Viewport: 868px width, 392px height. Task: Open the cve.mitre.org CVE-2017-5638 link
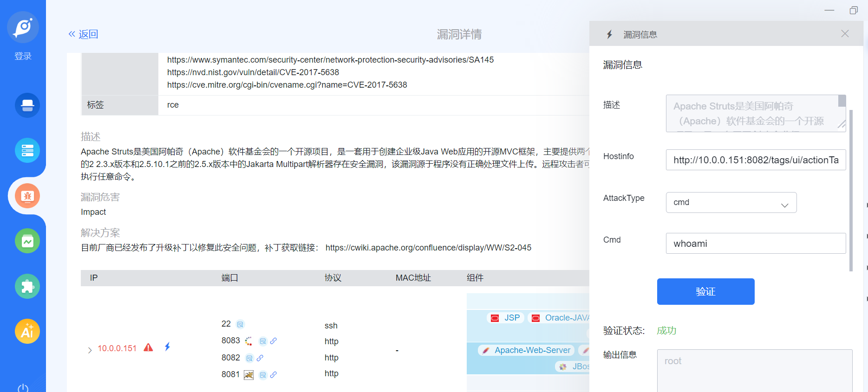point(287,85)
